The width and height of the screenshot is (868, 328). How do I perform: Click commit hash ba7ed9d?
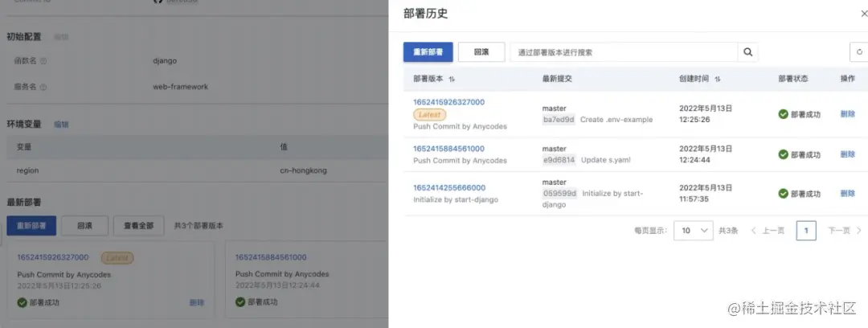tap(559, 120)
